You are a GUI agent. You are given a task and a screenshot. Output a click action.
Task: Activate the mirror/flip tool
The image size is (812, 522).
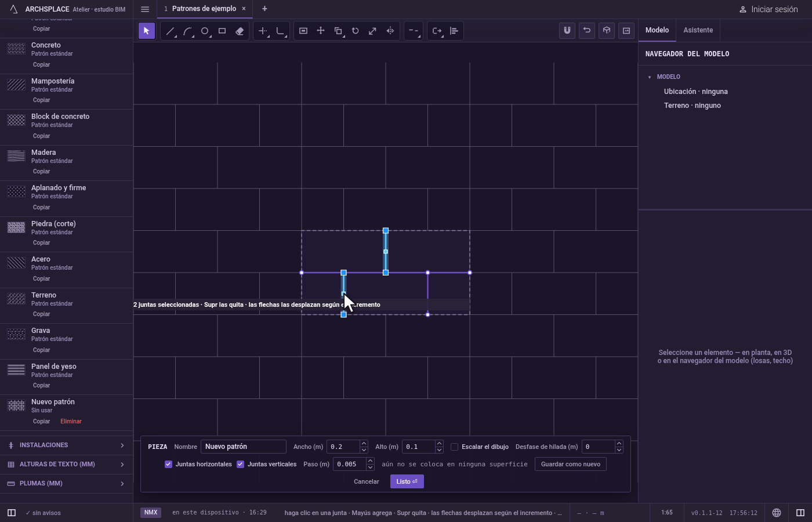[390, 31]
